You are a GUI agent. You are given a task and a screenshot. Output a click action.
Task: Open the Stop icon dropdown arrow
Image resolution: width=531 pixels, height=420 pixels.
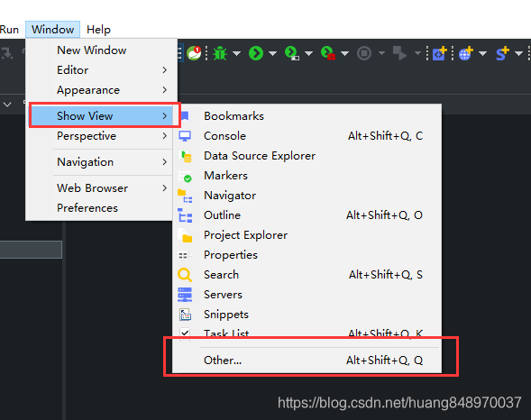coord(381,53)
